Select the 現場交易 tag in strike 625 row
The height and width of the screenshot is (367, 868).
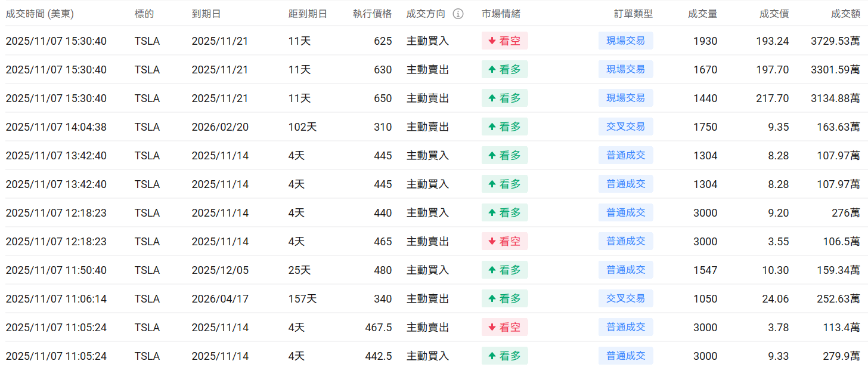(625, 41)
